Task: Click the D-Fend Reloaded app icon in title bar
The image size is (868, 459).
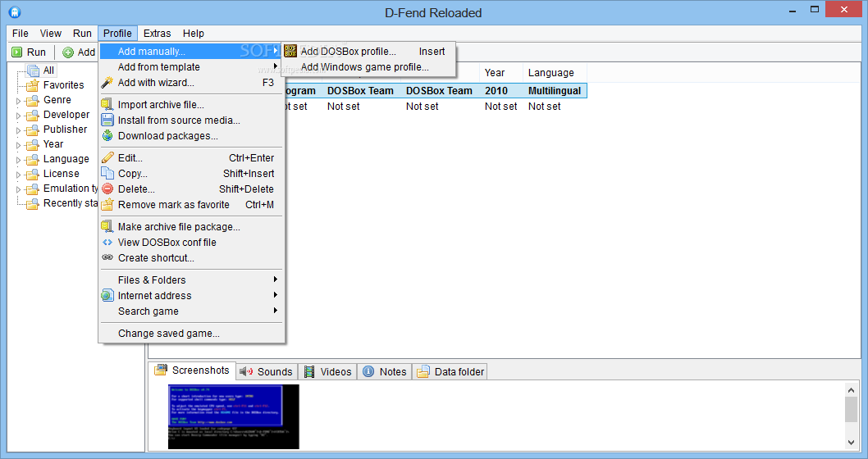Action: pos(15,12)
